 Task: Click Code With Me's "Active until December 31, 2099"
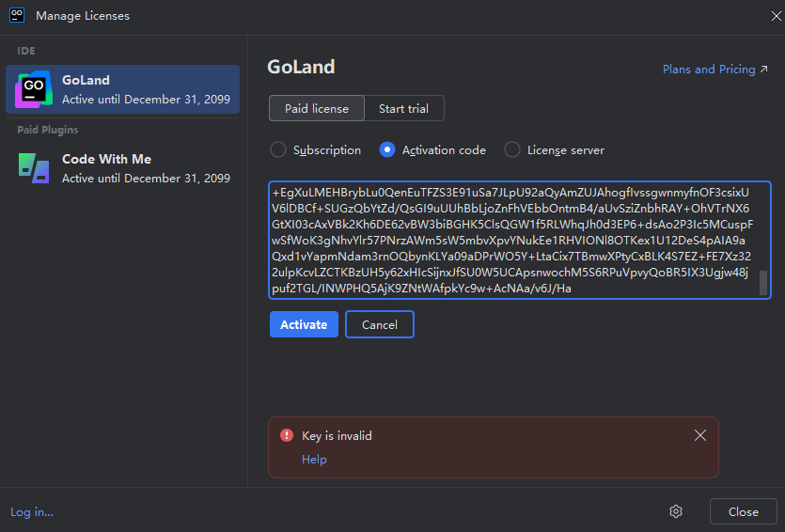146,179
